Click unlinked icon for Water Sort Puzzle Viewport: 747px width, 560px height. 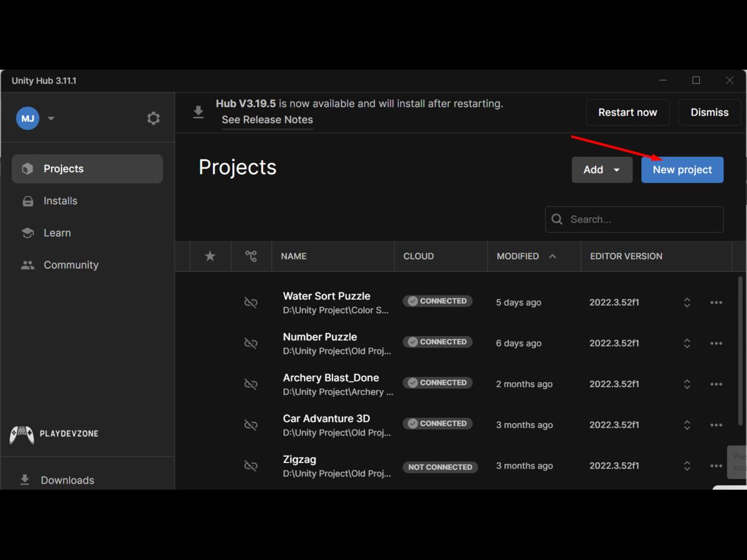(x=251, y=302)
